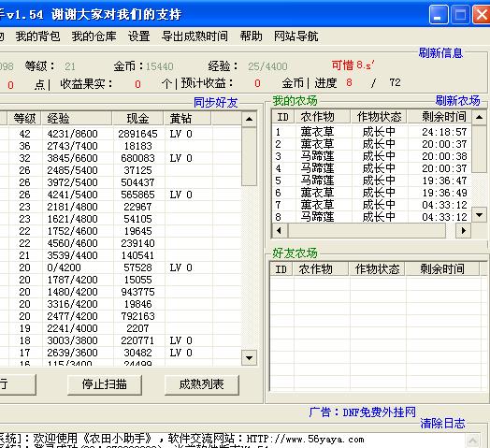Click 剩余时间 header in 好友农场 table
This screenshot has width=490, height=448.
(442, 268)
